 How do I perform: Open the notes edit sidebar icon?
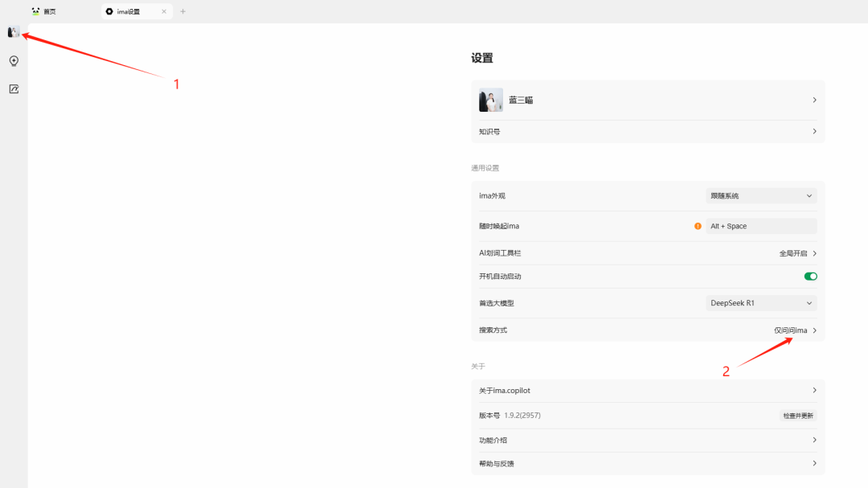[x=14, y=89]
